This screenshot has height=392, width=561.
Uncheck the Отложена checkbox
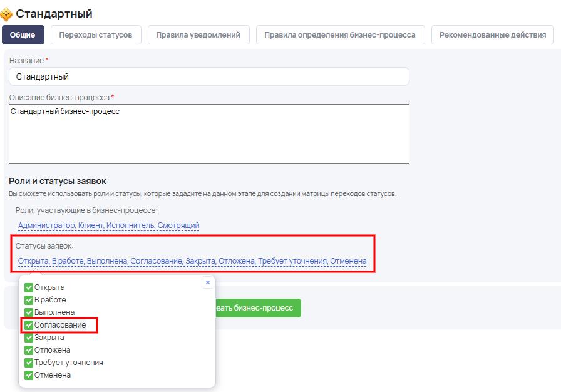29,350
